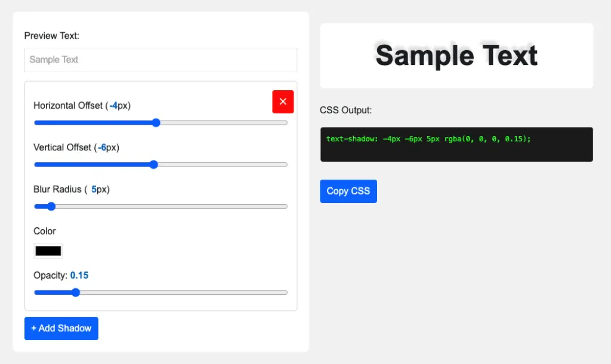Click the Vertical Offset label
This screenshot has width=611, height=364.
pos(76,147)
